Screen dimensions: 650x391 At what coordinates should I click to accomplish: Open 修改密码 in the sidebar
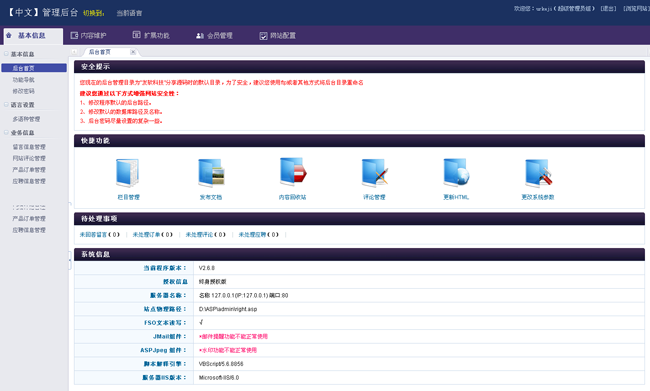point(24,91)
